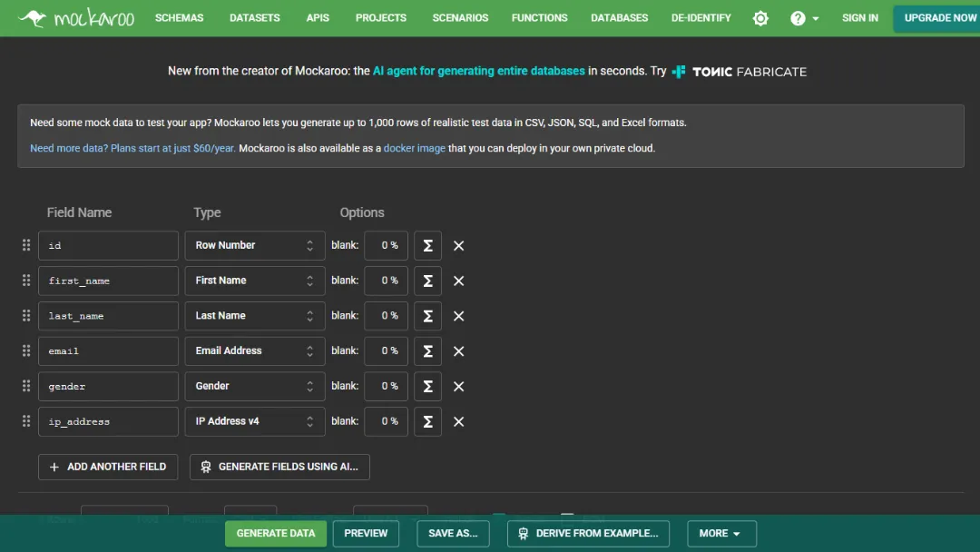The height and width of the screenshot is (552, 980).
Task: Open the DATABASES menu item
Action: pos(620,18)
